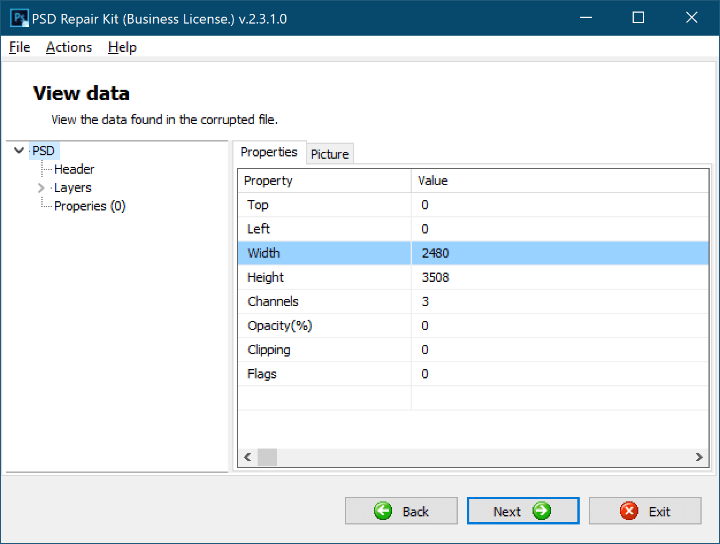The width and height of the screenshot is (720, 544).
Task: Expand the Layers tree node
Action: 41,188
